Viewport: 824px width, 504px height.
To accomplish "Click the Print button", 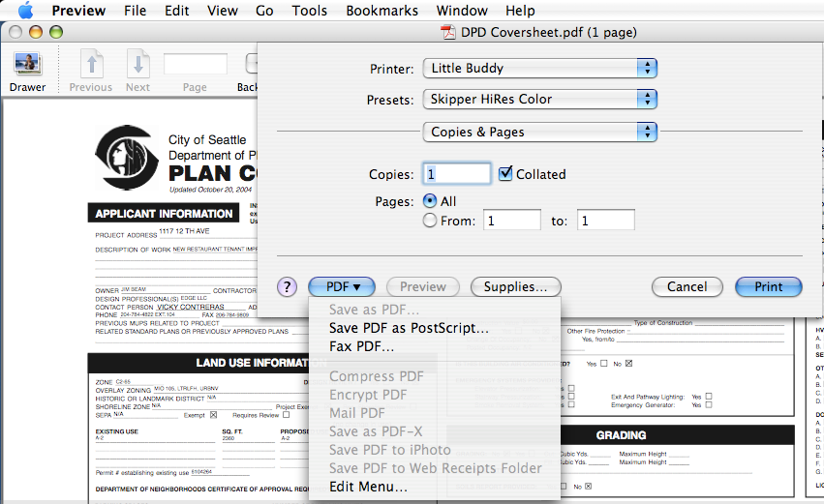I will click(769, 286).
